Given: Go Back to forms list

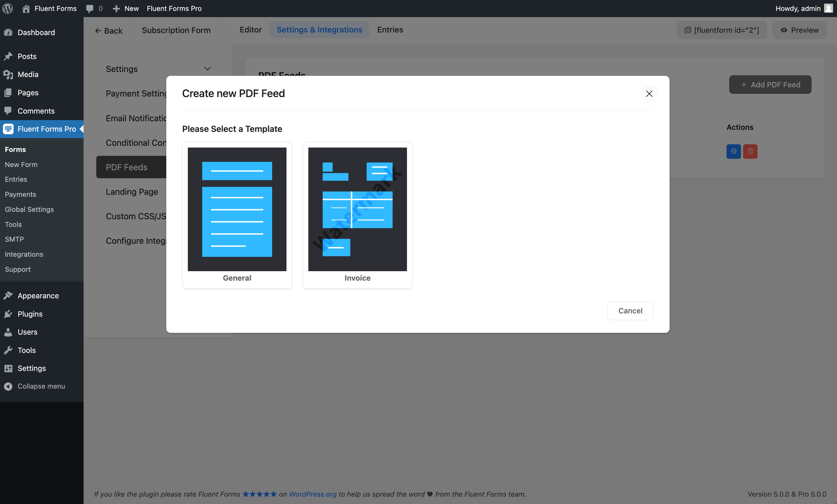Looking at the screenshot, I should pyautogui.click(x=108, y=31).
